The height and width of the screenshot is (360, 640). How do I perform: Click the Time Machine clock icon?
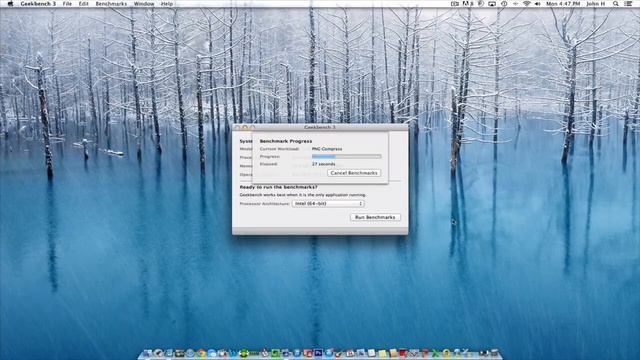pyautogui.click(x=504, y=4)
